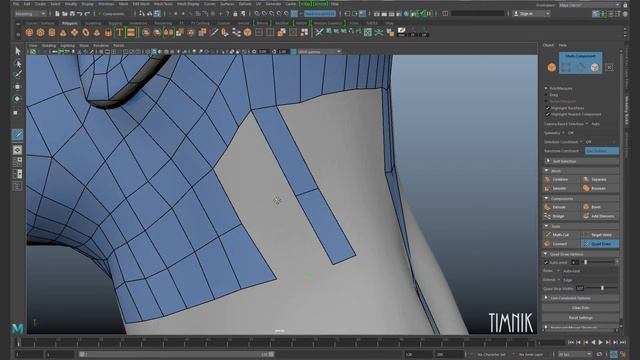Click the Extrude button
Screen dimensions: 640x360
561,207
